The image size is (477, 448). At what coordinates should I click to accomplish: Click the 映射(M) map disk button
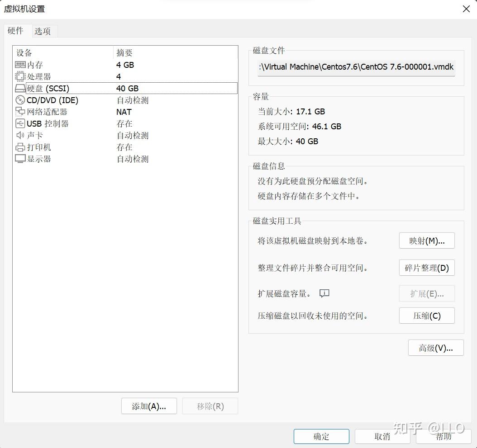[426, 241]
